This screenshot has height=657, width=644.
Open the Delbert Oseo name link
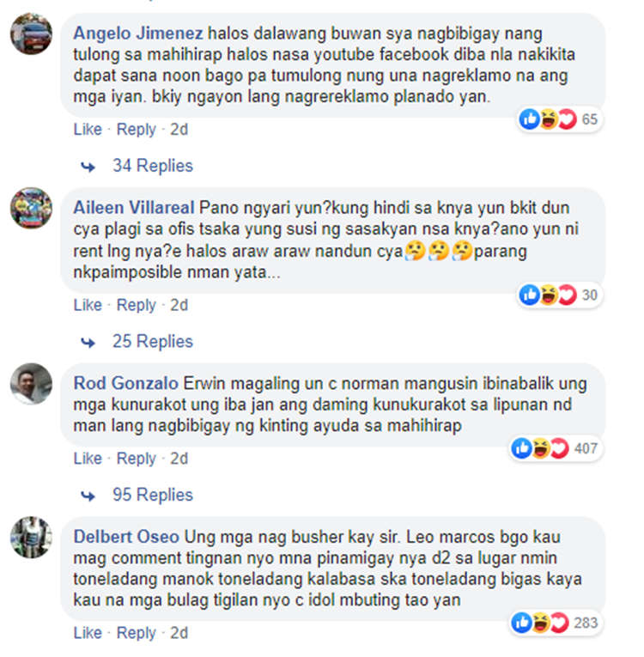pyautogui.click(x=126, y=537)
